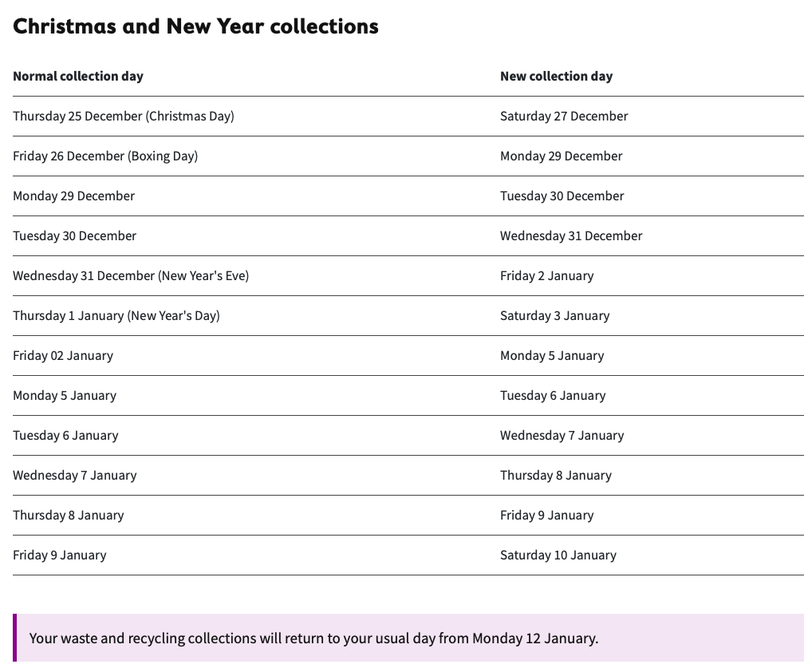The image size is (812, 672).
Task: Click the Normal collection day column header
Action: pyautogui.click(x=78, y=77)
